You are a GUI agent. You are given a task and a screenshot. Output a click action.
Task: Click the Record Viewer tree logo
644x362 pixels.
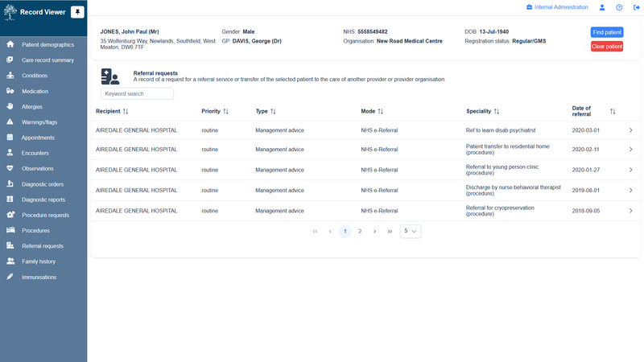10,12
